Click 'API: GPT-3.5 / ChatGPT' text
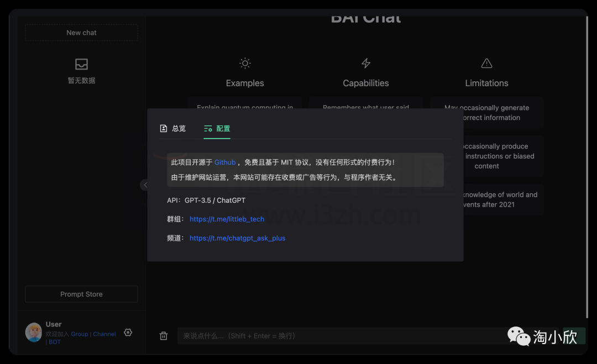The image size is (597, 364). pyautogui.click(x=206, y=201)
